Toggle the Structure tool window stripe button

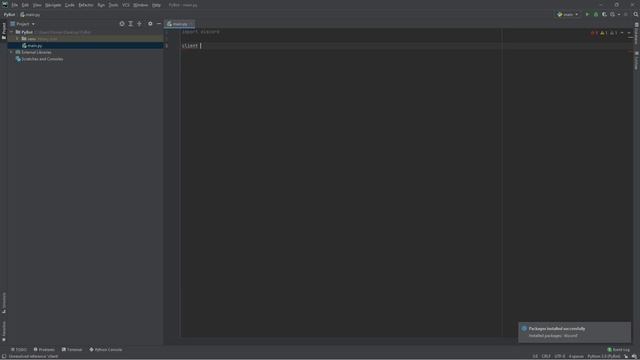[x=4, y=302]
